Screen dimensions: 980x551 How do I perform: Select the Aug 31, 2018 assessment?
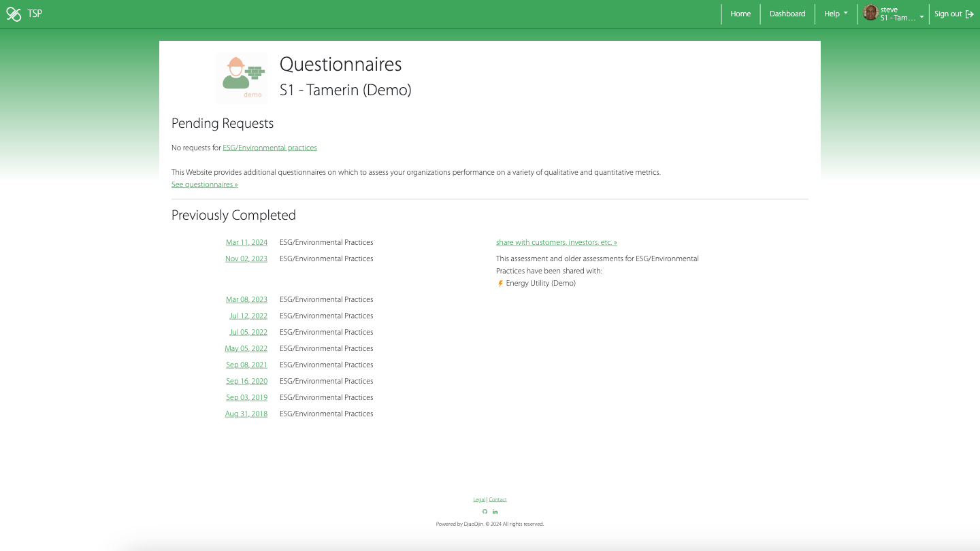click(x=246, y=414)
